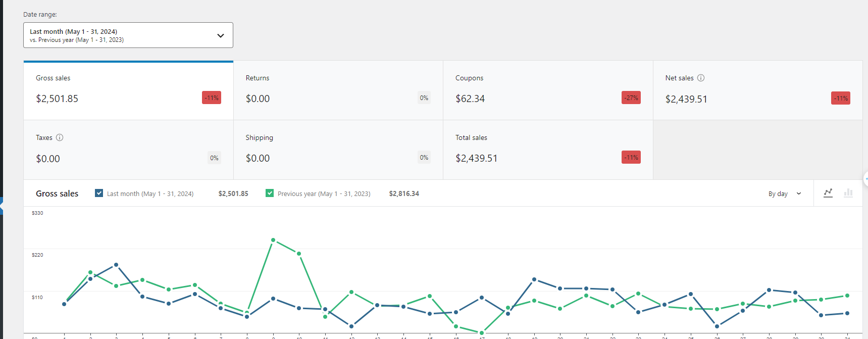Uncheck the Last month (May 2024) series checkbox
The height and width of the screenshot is (339, 868).
coord(99,193)
